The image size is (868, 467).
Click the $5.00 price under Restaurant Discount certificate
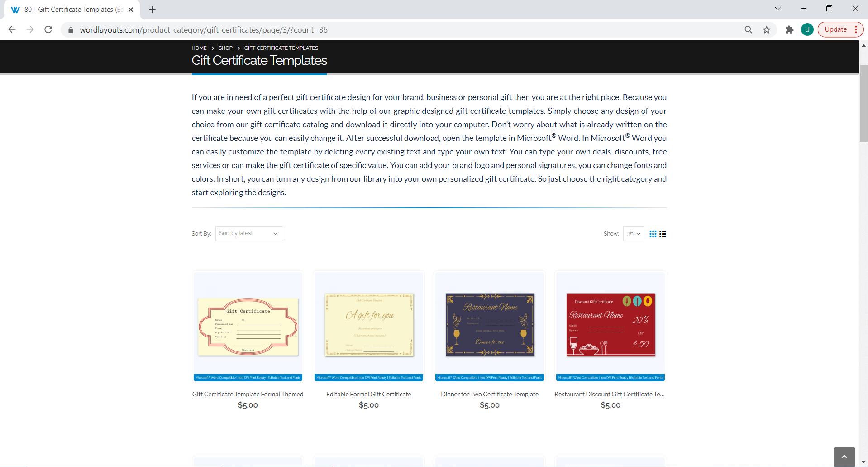click(610, 405)
